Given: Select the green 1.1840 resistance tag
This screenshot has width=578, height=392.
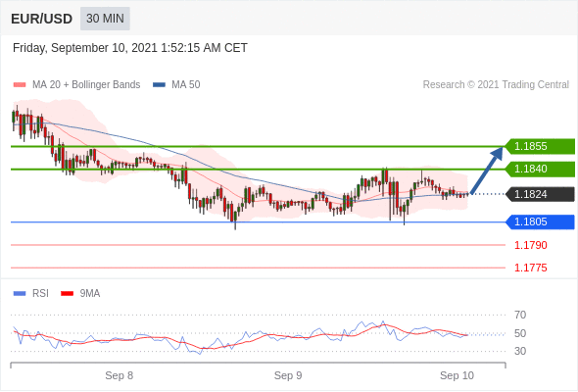Looking at the screenshot, I should tap(540, 169).
